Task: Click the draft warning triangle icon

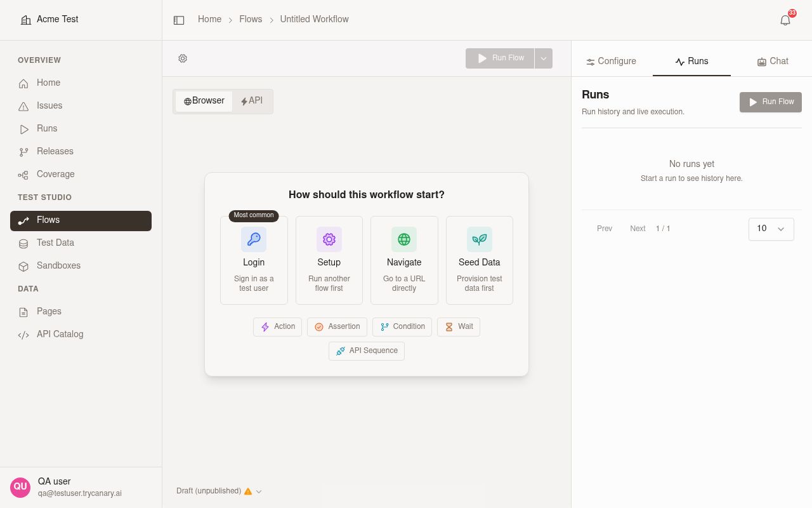Action: [248, 491]
